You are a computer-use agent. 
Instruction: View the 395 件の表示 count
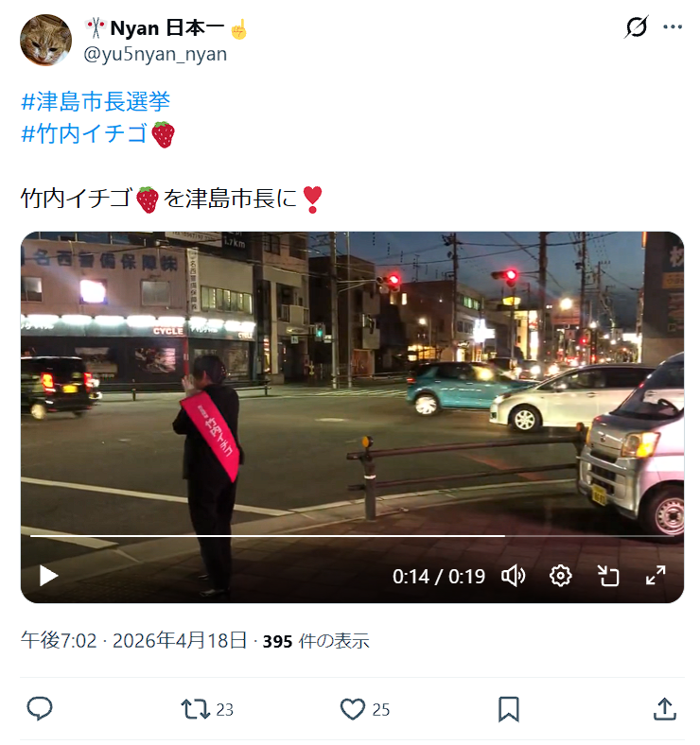click(316, 641)
